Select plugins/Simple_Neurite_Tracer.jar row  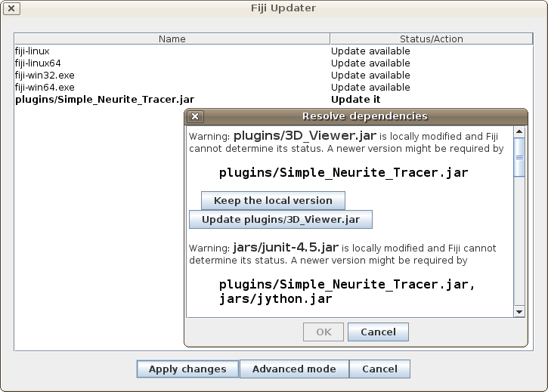point(274,100)
